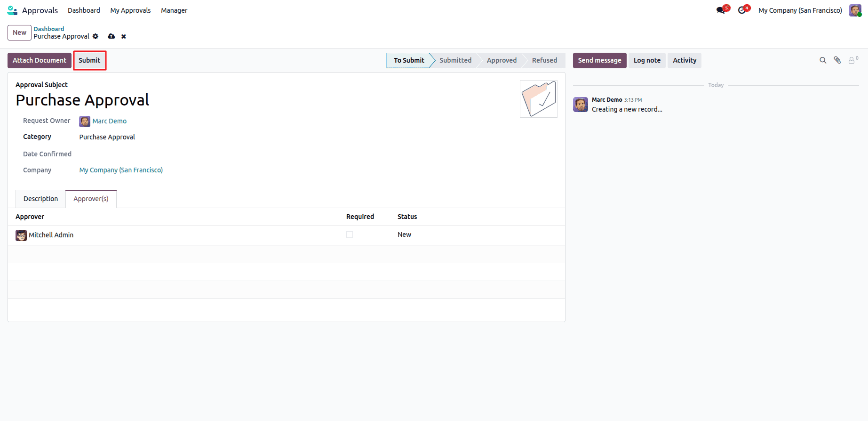Follow the Dashboard breadcrumb link
868x421 pixels.
click(x=49, y=29)
